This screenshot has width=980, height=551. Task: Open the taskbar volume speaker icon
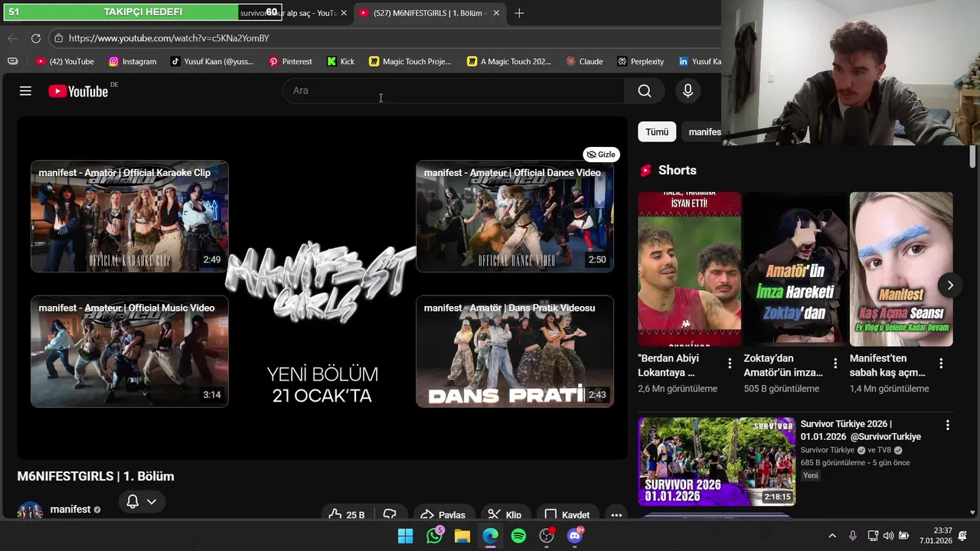[888, 536]
